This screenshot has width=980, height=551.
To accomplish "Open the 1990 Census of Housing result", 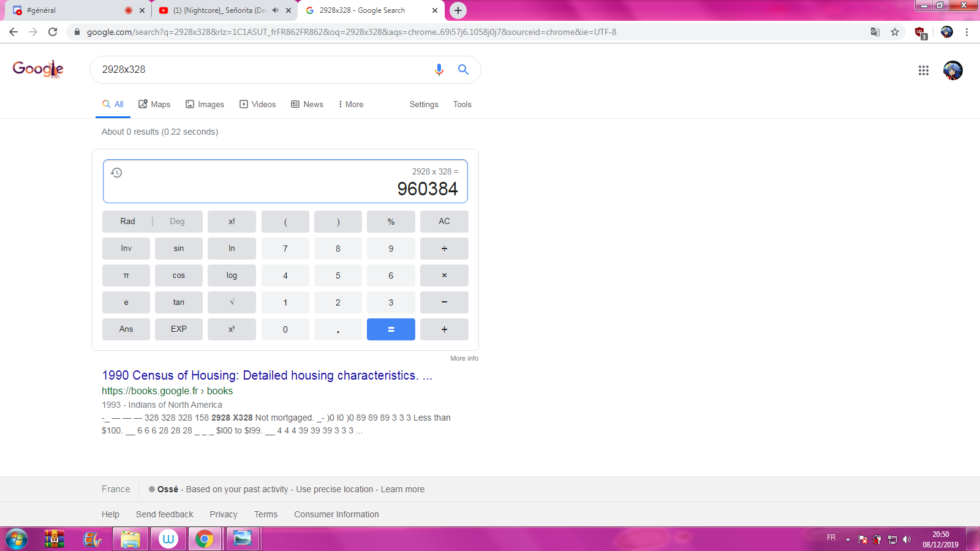I will coord(267,375).
